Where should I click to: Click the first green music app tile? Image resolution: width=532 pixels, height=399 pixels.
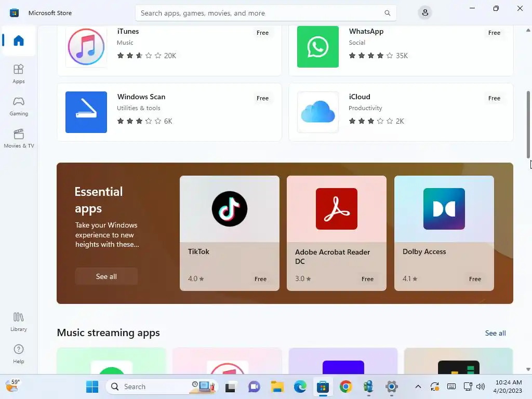[112, 361]
